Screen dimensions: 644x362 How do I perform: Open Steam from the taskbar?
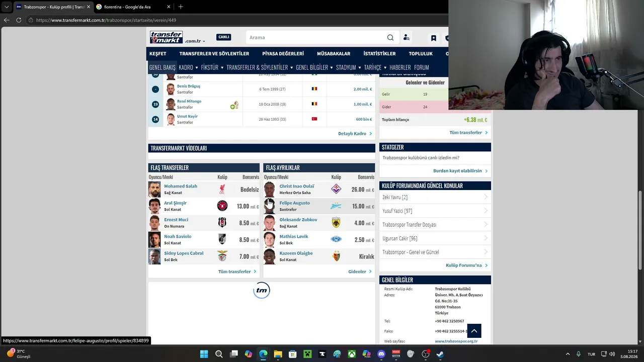point(440,354)
